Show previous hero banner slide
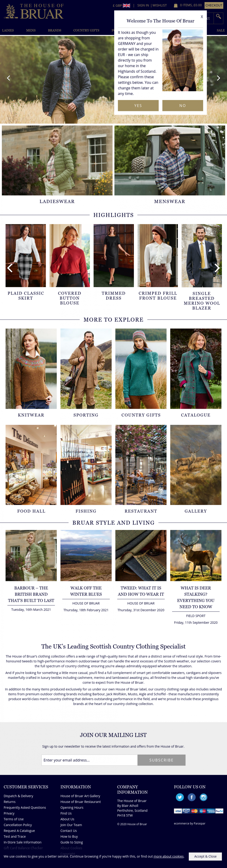The height and width of the screenshot is (868, 227). tap(9, 78)
